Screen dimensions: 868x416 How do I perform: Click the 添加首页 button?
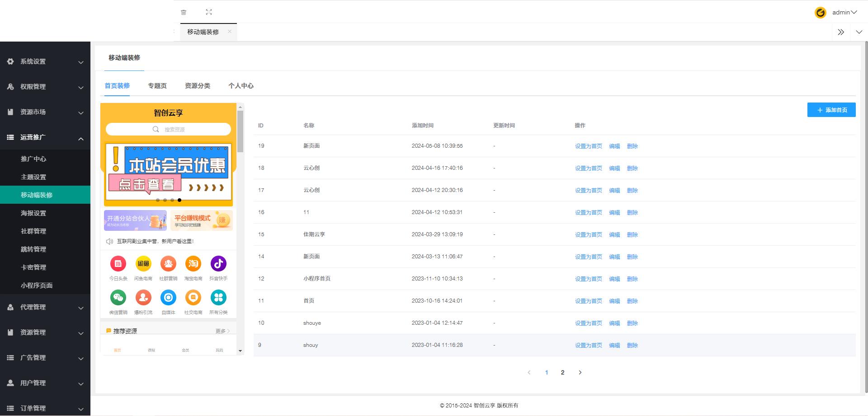pos(831,110)
